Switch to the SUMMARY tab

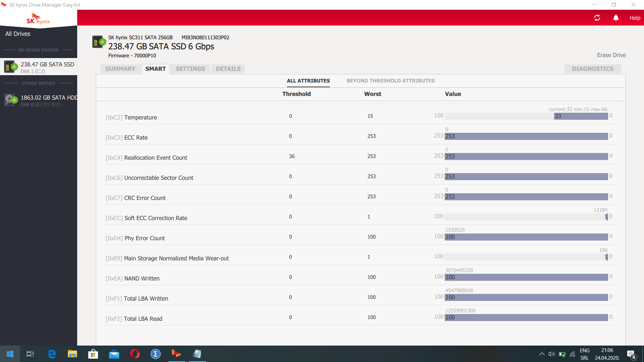click(x=120, y=69)
